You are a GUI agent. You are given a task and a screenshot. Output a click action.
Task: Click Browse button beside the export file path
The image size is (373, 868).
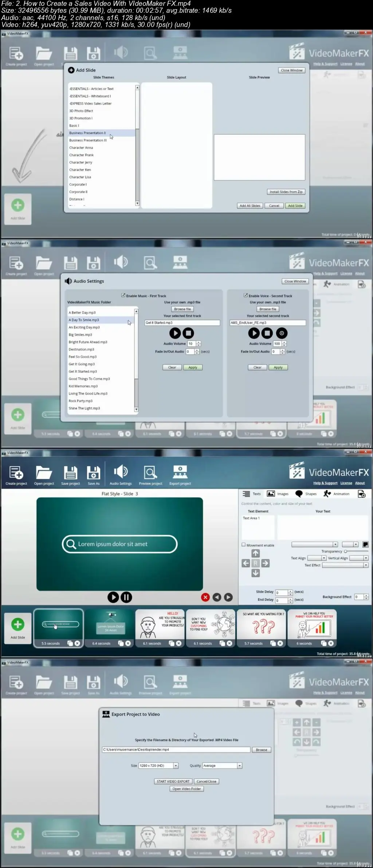pyautogui.click(x=262, y=750)
